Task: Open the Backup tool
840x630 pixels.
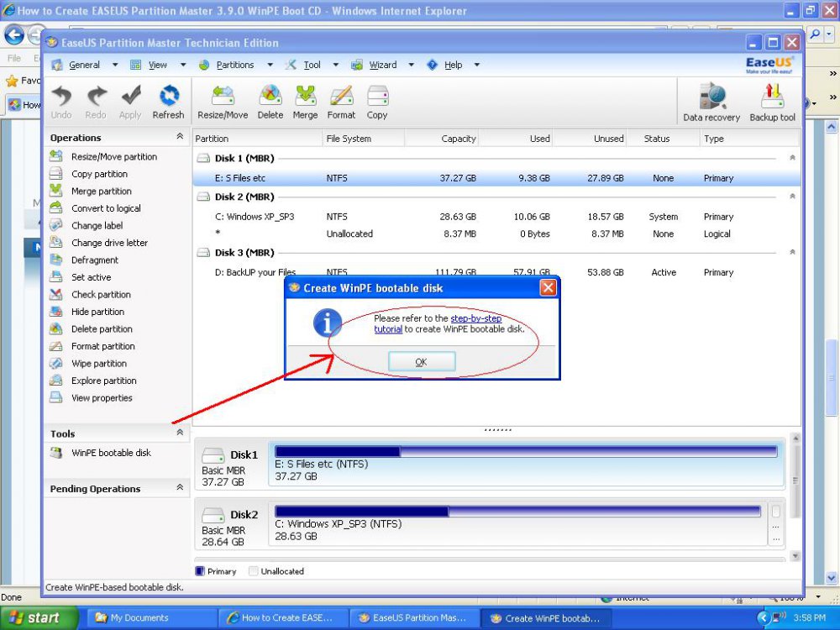Action: (773, 102)
